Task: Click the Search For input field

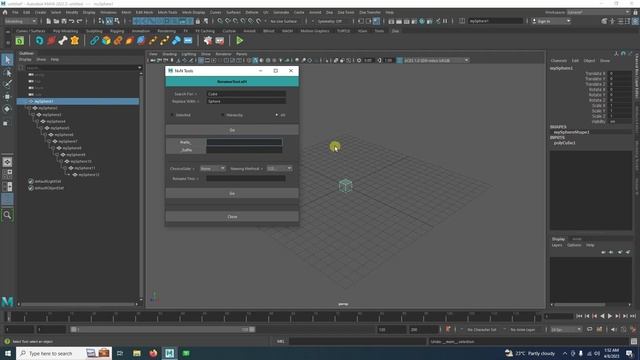Action: [x=246, y=94]
